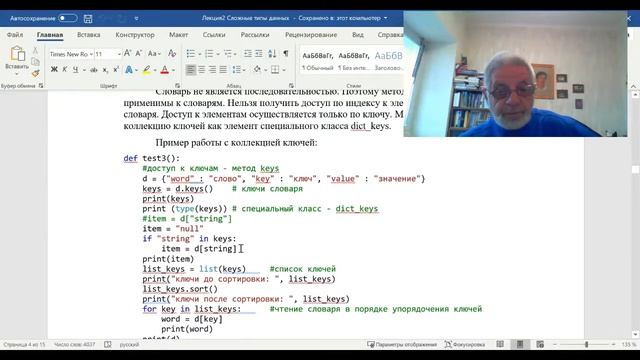Click Фокусировка in status bar
640x360 pixels.
pyautogui.click(x=465, y=344)
